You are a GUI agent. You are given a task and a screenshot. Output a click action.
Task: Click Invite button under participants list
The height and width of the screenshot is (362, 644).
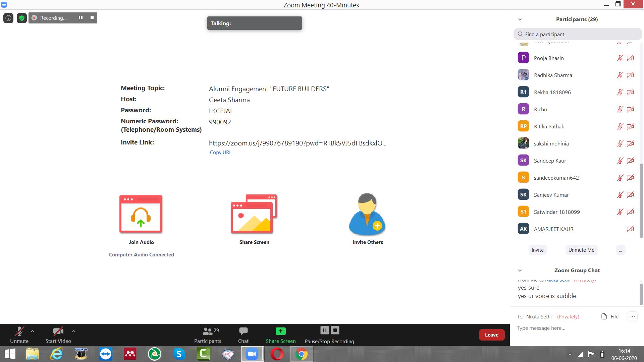coord(537,250)
